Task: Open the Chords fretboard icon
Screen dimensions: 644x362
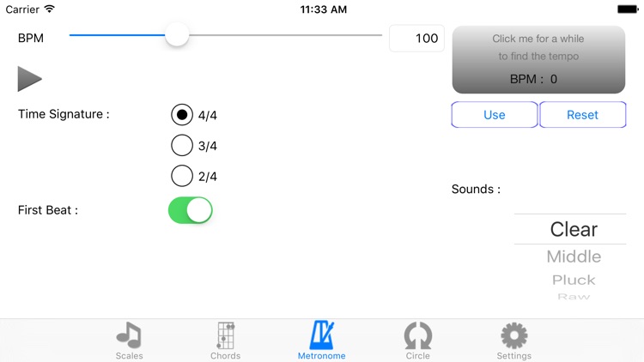Action: pos(226,335)
